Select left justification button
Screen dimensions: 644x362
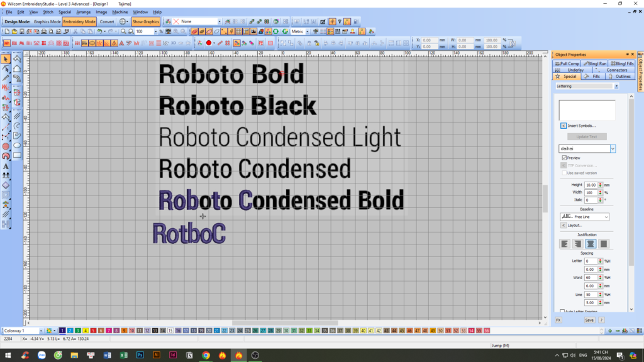pos(565,244)
